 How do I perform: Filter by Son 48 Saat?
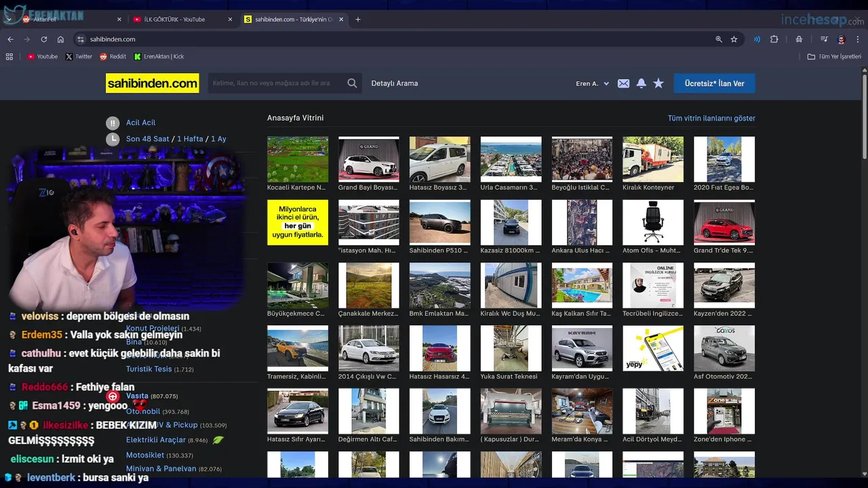147,139
